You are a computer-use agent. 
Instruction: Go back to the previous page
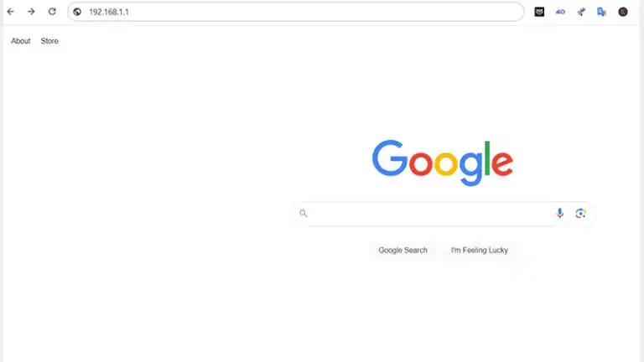pos(11,12)
